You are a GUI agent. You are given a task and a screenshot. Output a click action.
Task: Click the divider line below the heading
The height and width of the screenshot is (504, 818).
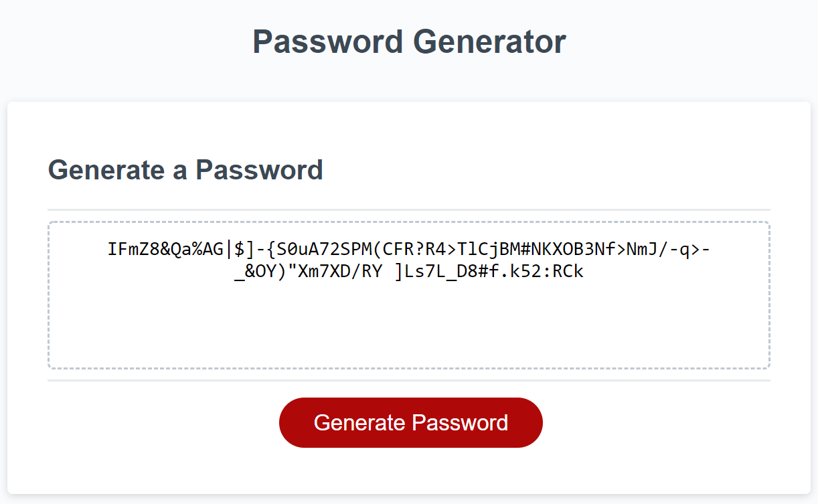tap(409, 206)
